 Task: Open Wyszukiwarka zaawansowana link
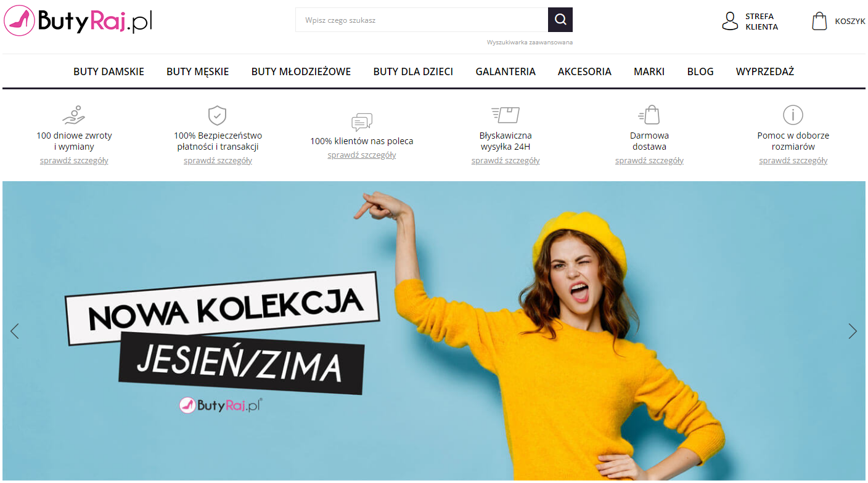click(530, 43)
